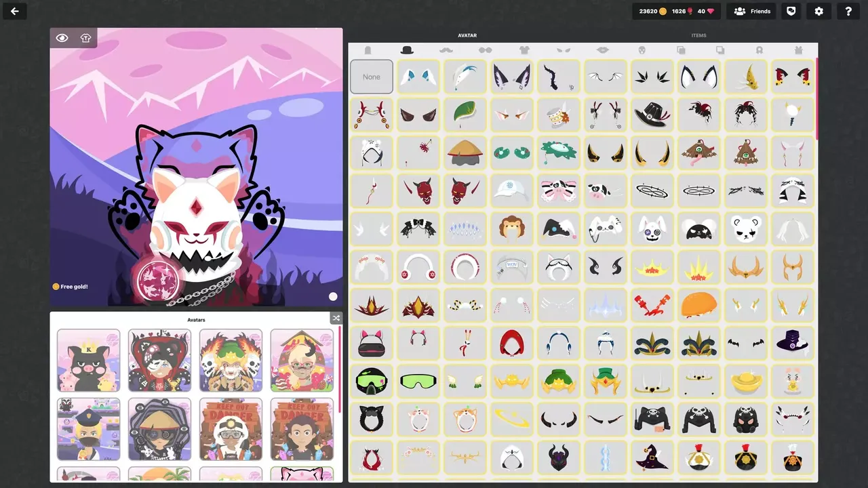
Task: Open the Friends list
Action: (x=751, y=11)
